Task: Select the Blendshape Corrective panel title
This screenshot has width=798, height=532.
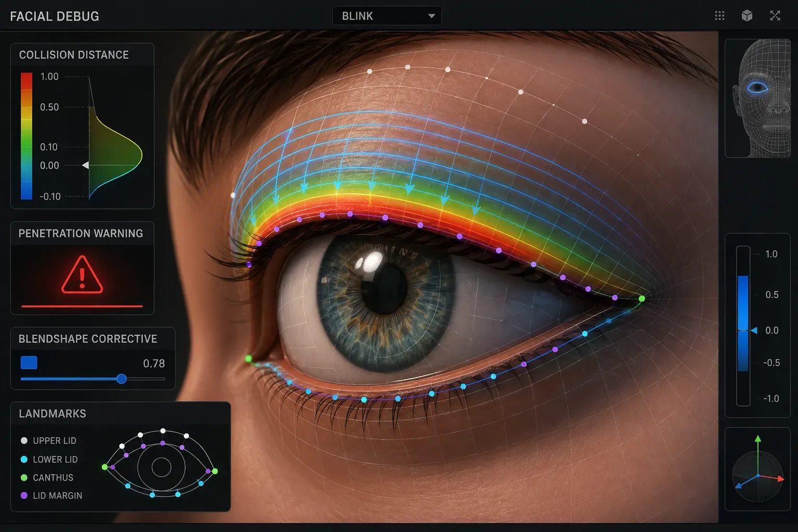Action: tap(88, 339)
